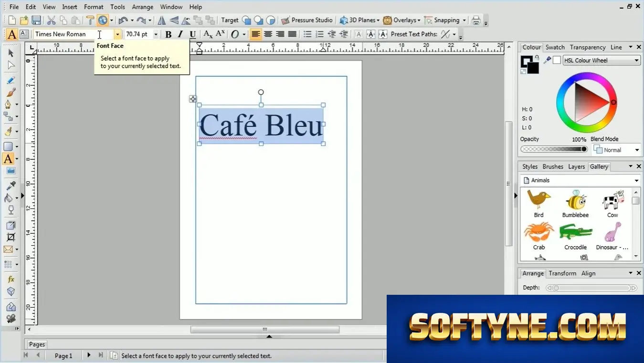Select the Bumblebee gallery thumbnail

(575, 204)
